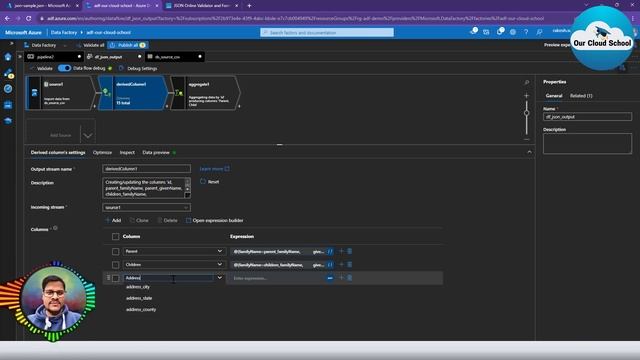Click the Add column button
Screen dimensions: 640x360
tap(113, 220)
